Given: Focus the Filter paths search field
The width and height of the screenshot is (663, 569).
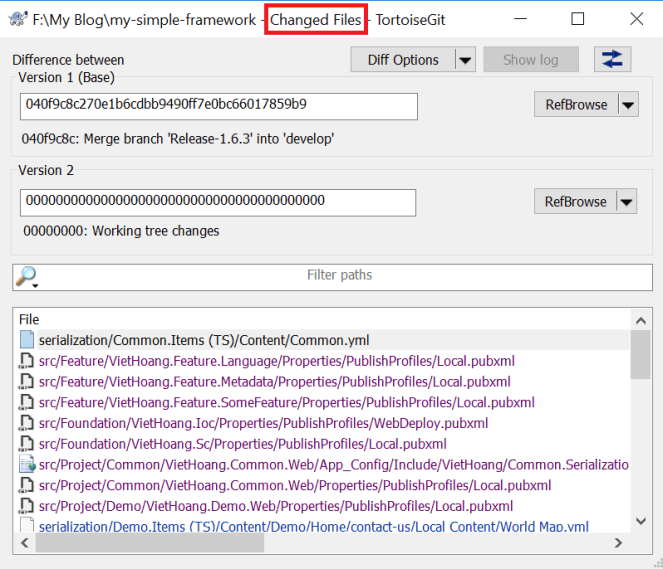Looking at the screenshot, I should (340, 275).
